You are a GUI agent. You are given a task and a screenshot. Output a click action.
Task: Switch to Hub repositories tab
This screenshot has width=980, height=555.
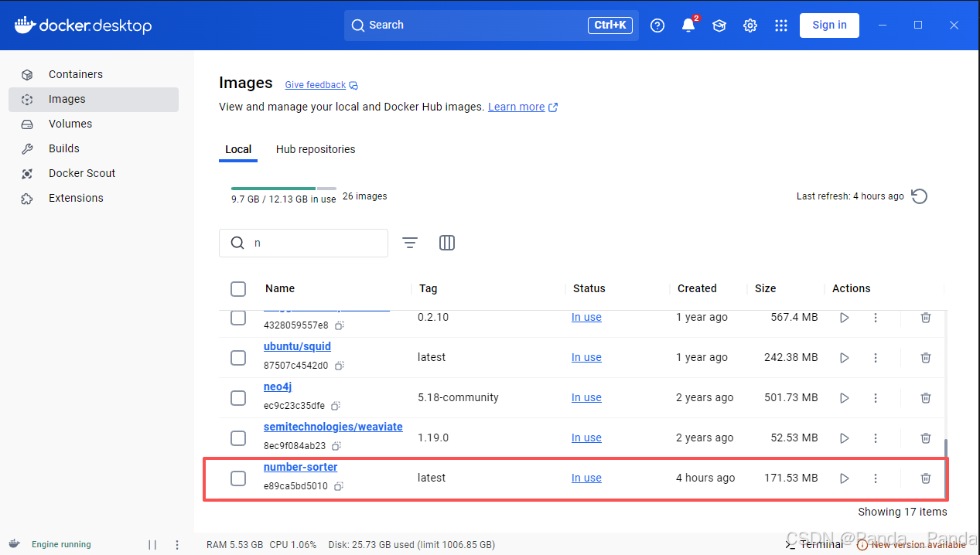316,149
